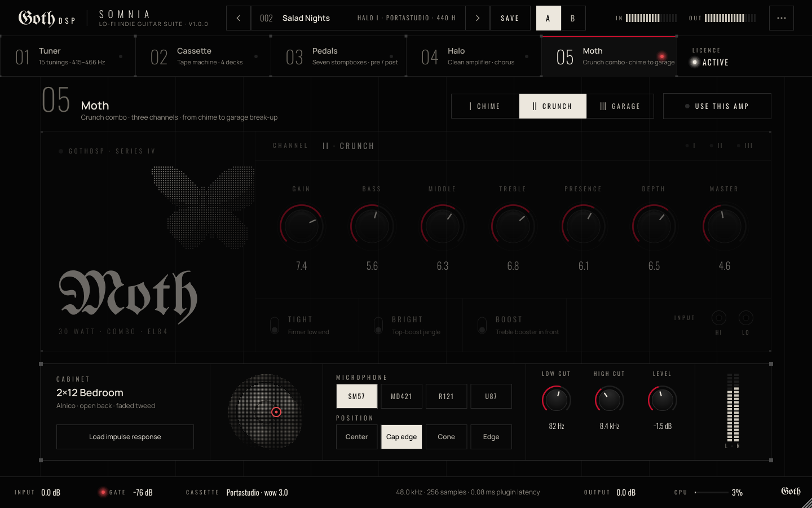Open the three-dot options menu
The width and height of the screenshot is (812, 508).
(782, 18)
